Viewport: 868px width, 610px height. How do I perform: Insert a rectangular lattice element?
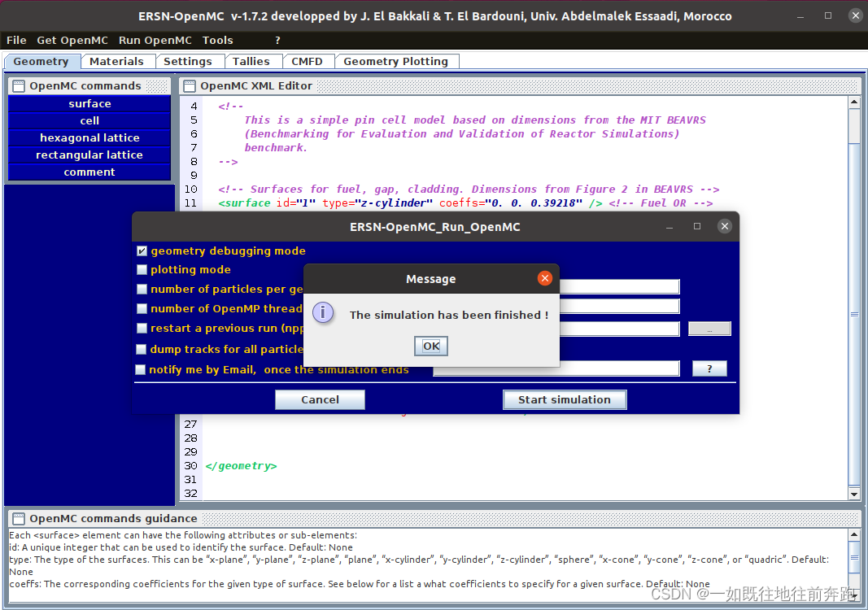click(89, 155)
